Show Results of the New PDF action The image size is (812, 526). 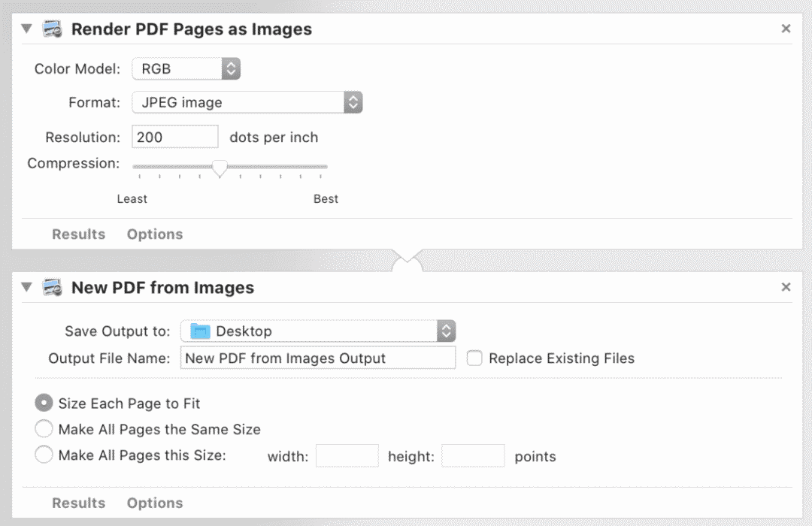78,503
